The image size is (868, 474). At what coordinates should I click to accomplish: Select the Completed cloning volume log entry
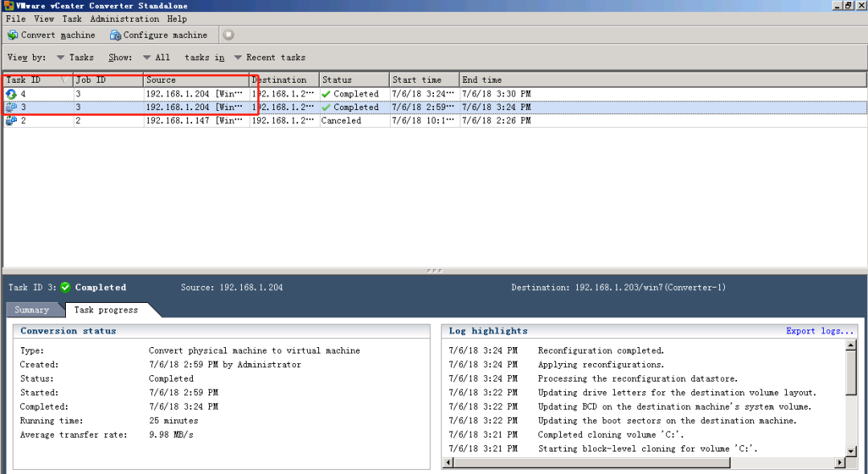point(611,435)
